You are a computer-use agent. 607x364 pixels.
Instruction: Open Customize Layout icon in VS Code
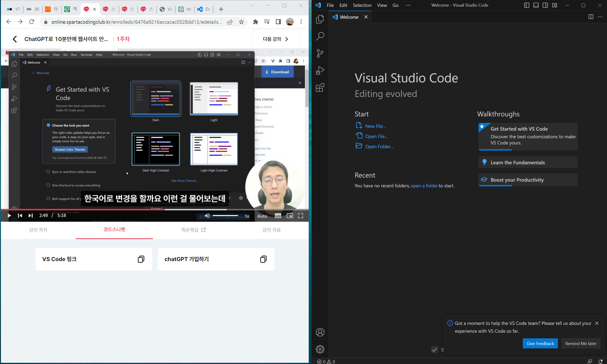[x=555, y=5]
